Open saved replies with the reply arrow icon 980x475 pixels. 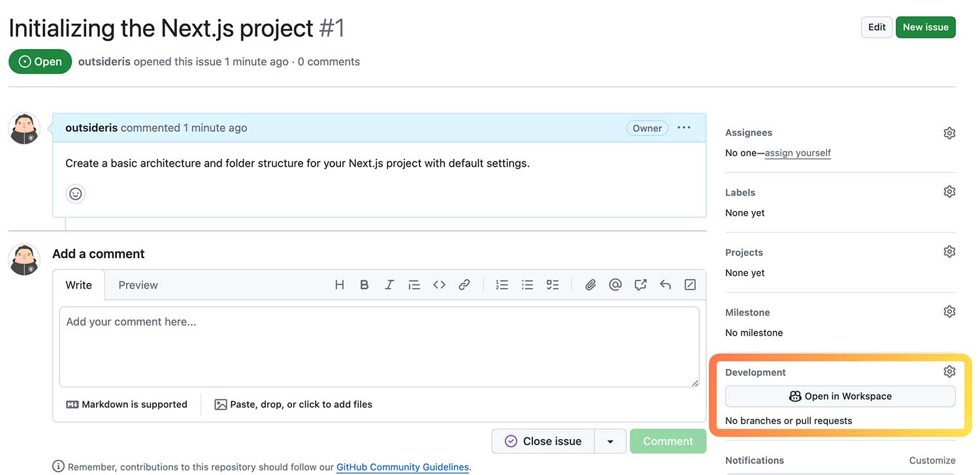coord(665,285)
